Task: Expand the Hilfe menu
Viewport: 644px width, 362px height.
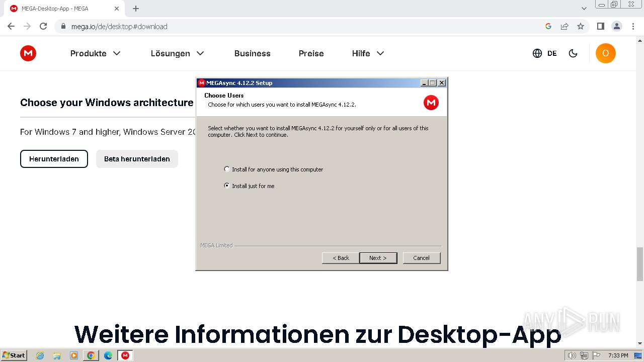Action: pyautogui.click(x=368, y=53)
